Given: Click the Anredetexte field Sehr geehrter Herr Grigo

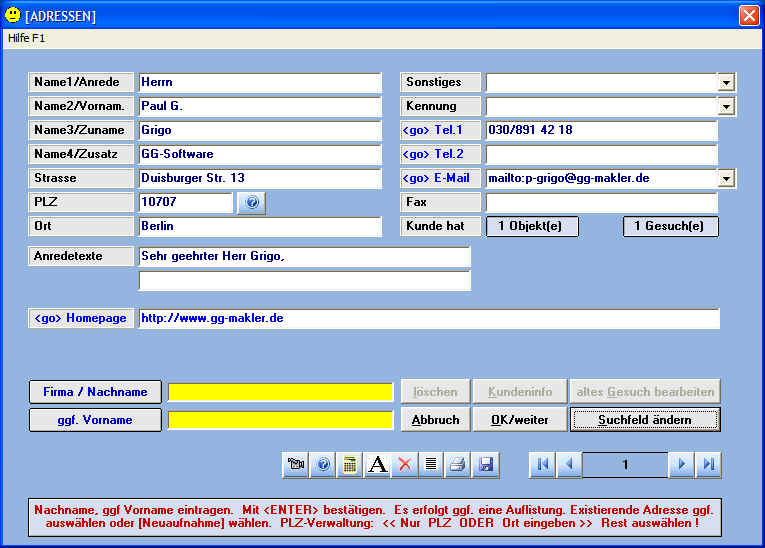Looking at the screenshot, I should [x=305, y=256].
